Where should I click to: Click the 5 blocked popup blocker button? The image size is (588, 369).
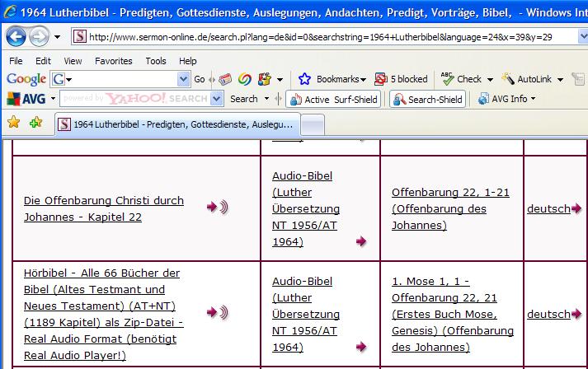[401, 79]
